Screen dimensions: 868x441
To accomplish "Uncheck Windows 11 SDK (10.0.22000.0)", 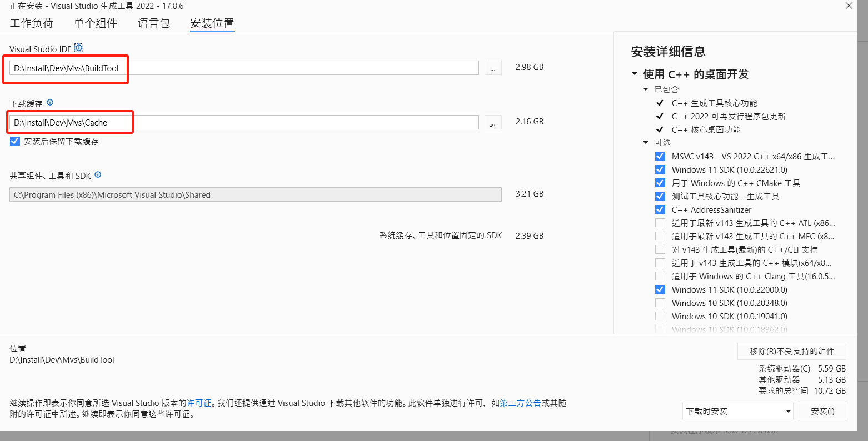I will pos(660,290).
